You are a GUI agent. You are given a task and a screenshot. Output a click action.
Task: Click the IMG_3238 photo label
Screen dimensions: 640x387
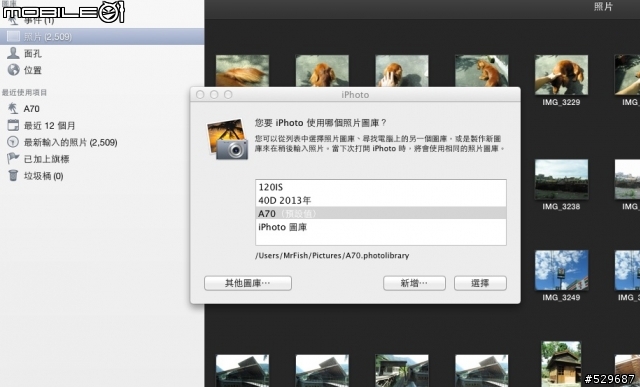pos(561,206)
